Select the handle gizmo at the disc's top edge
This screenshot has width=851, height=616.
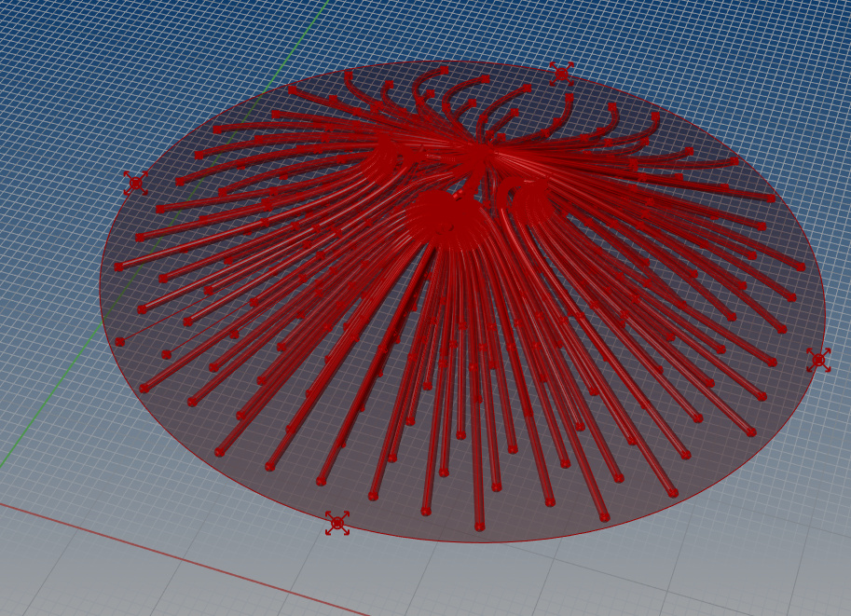562,73
